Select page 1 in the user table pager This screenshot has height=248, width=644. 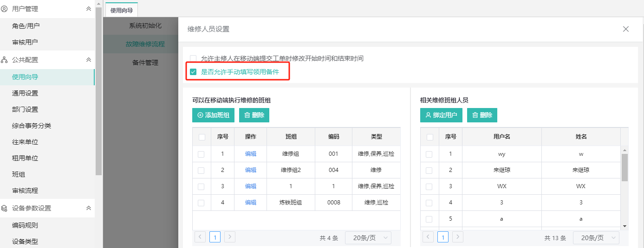(x=443, y=237)
